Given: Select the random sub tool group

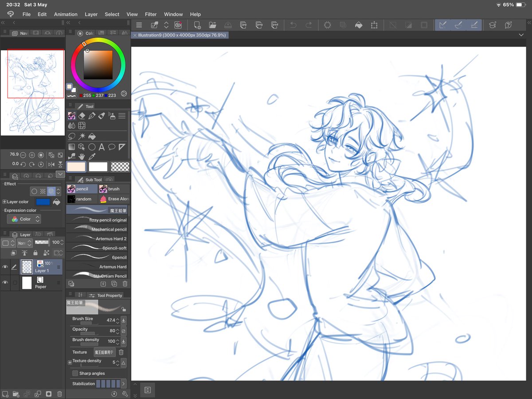Looking at the screenshot, I should tap(82, 199).
